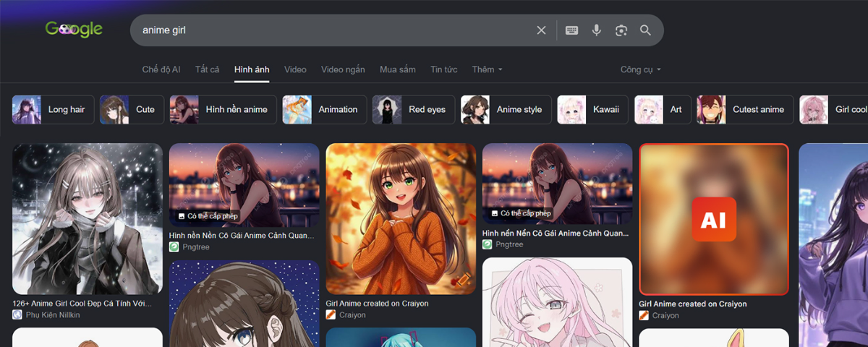Open the autumn girl in orange sweater image
Image resolution: width=868 pixels, height=347 pixels.
click(x=401, y=219)
